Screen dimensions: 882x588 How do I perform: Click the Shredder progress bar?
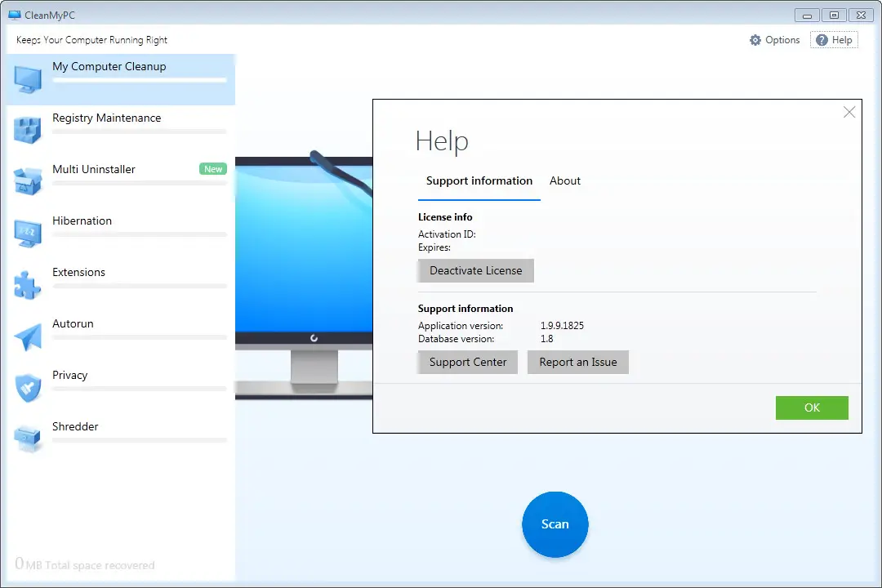click(140, 440)
